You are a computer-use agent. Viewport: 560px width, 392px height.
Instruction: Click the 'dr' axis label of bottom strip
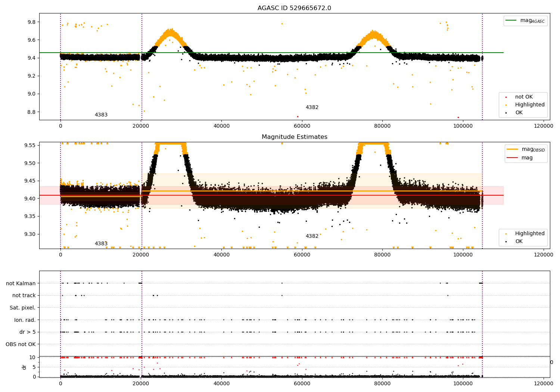tap(24, 367)
